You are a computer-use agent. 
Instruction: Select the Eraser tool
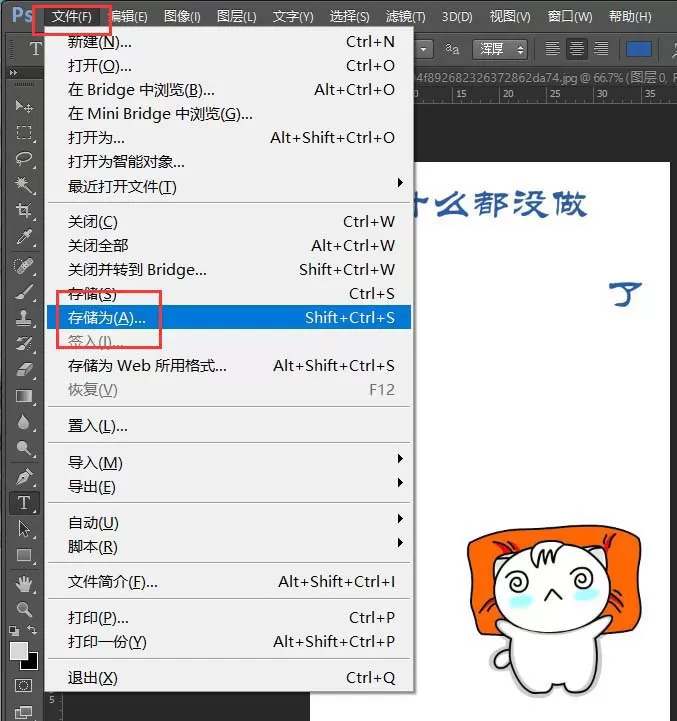pos(23,370)
